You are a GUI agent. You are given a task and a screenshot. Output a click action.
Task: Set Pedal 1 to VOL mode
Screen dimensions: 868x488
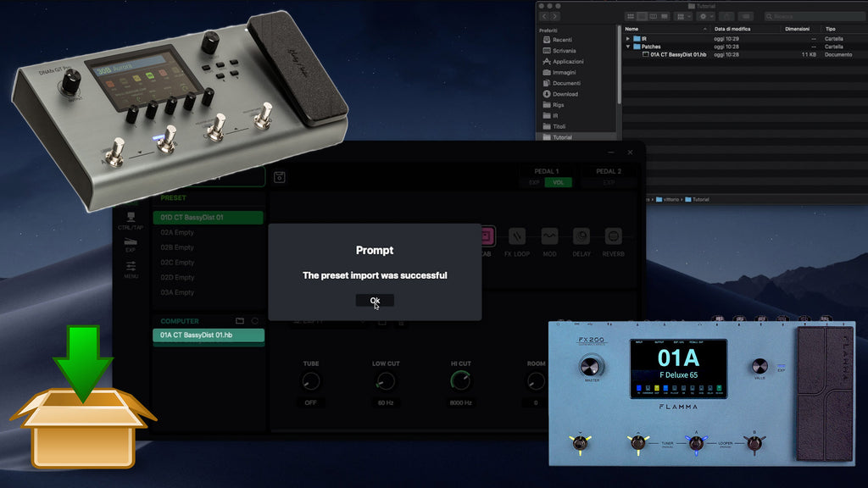coord(558,182)
